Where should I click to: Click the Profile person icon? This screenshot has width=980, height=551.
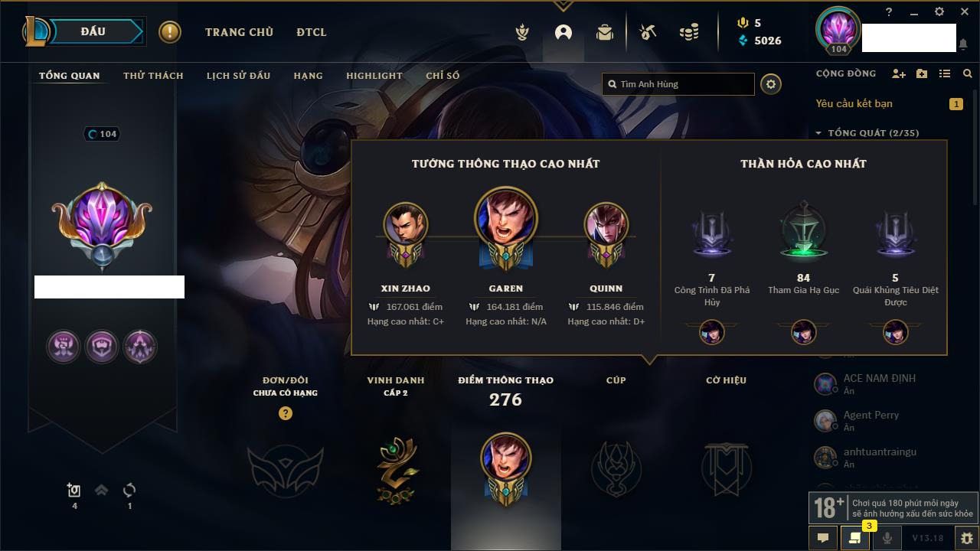563,32
